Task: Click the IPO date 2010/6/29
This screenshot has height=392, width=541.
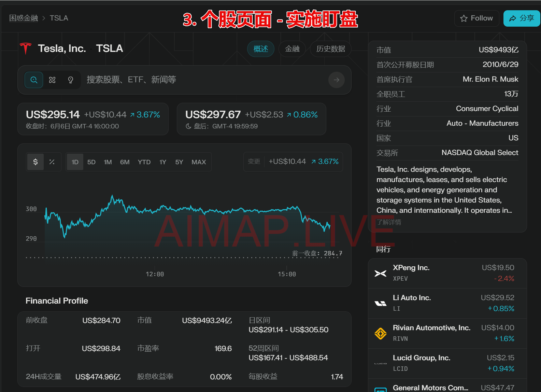Action: point(500,65)
